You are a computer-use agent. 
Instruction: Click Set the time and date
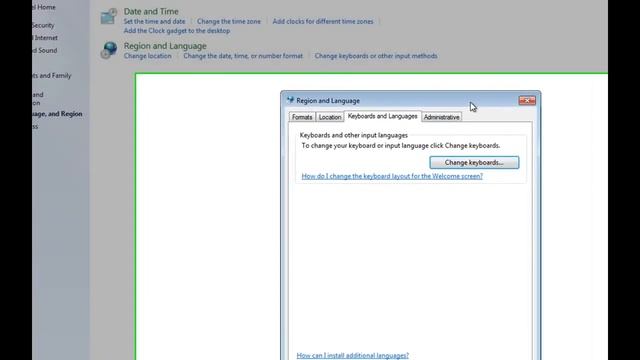click(154, 22)
